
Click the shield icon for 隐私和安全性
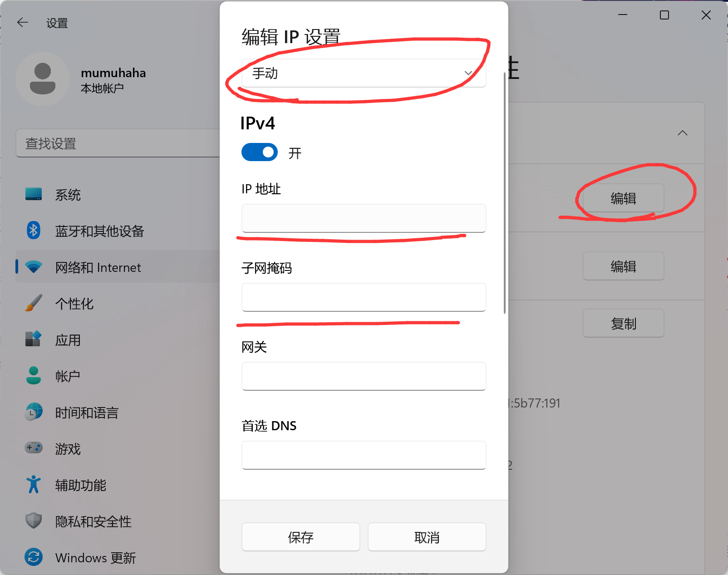(34, 521)
